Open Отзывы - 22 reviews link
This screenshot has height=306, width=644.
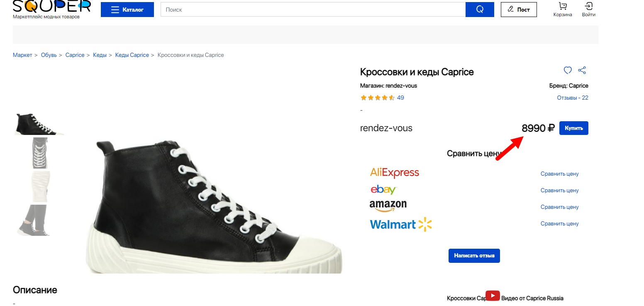tap(572, 98)
